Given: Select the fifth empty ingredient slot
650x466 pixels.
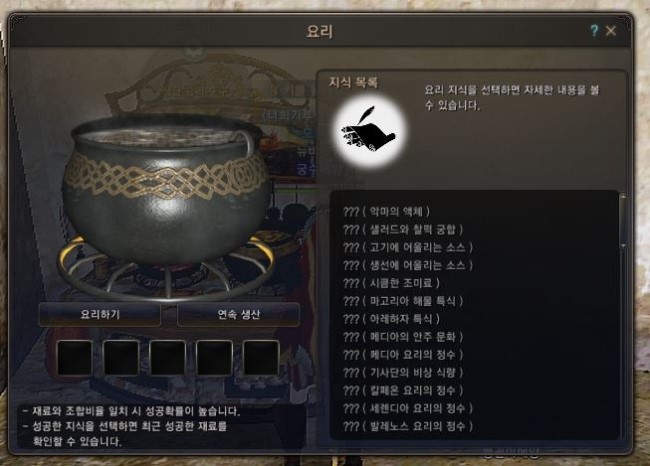Looking at the screenshot, I should [x=261, y=357].
